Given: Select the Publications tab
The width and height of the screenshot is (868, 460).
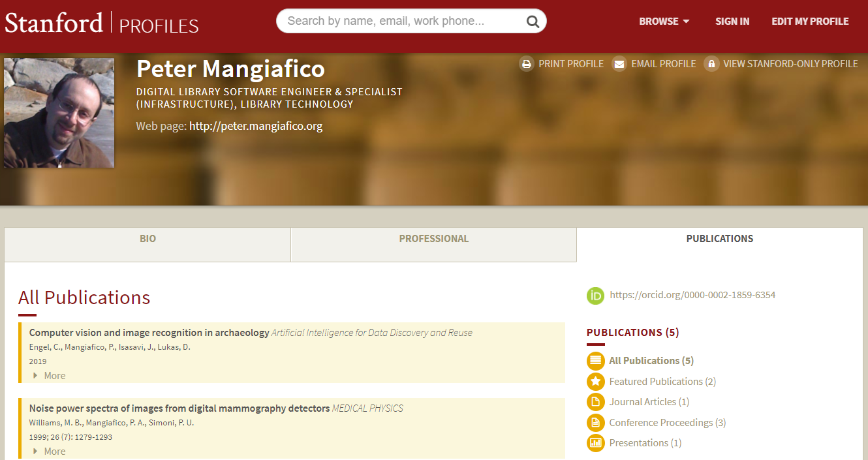Looking at the screenshot, I should point(720,245).
